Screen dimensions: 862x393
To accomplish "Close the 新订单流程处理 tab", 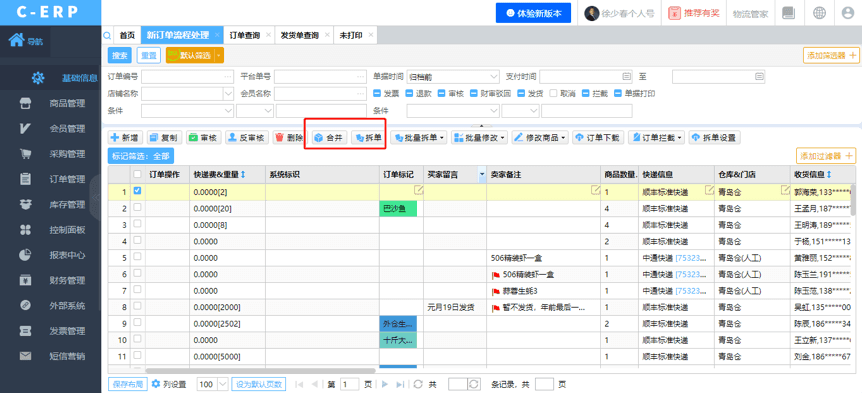I will point(217,35).
